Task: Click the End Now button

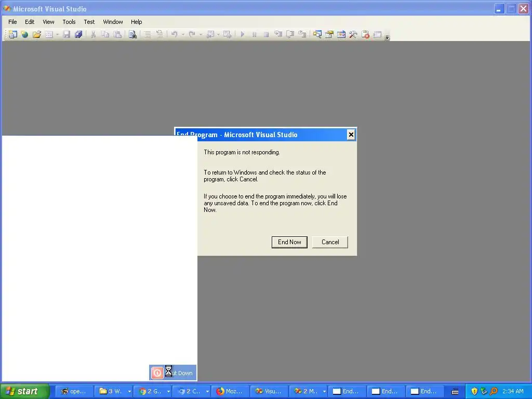Action: (x=289, y=242)
